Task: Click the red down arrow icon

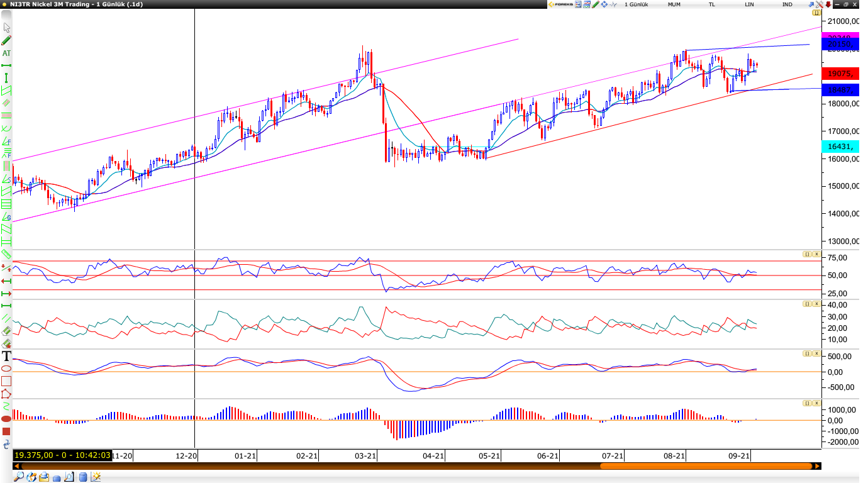Action: pos(828,4)
